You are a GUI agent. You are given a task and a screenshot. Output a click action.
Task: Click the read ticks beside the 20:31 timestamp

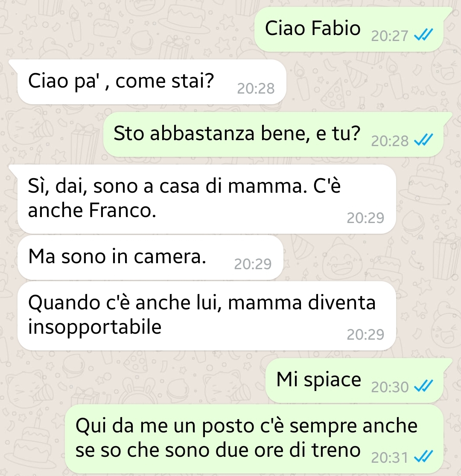tap(423, 456)
